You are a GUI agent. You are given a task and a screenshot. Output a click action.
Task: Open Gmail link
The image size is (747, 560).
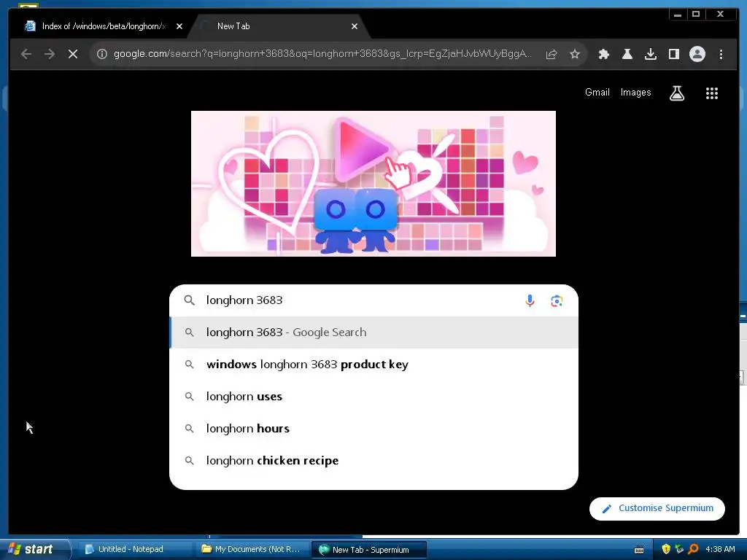click(x=597, y=93)
